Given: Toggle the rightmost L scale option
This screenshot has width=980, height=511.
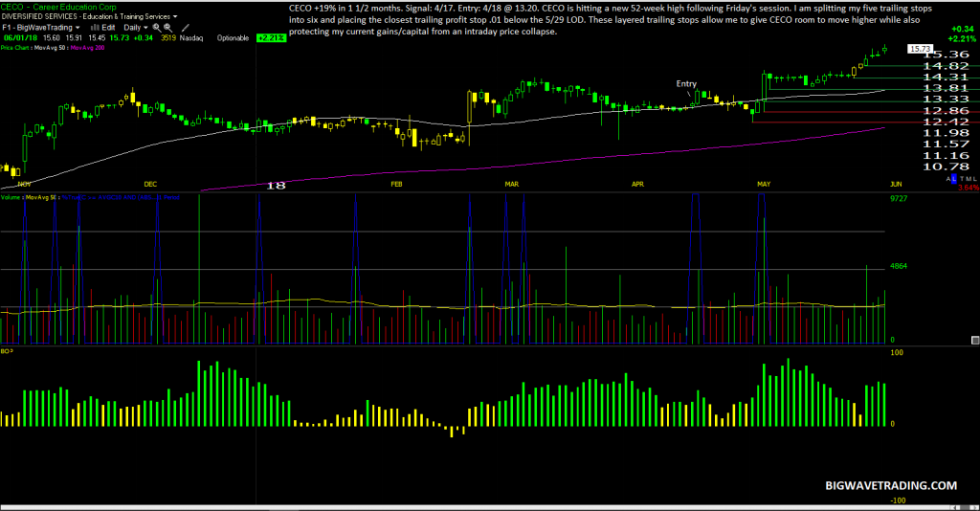Looking at the screenshot, I should click(x=975, y=179).
